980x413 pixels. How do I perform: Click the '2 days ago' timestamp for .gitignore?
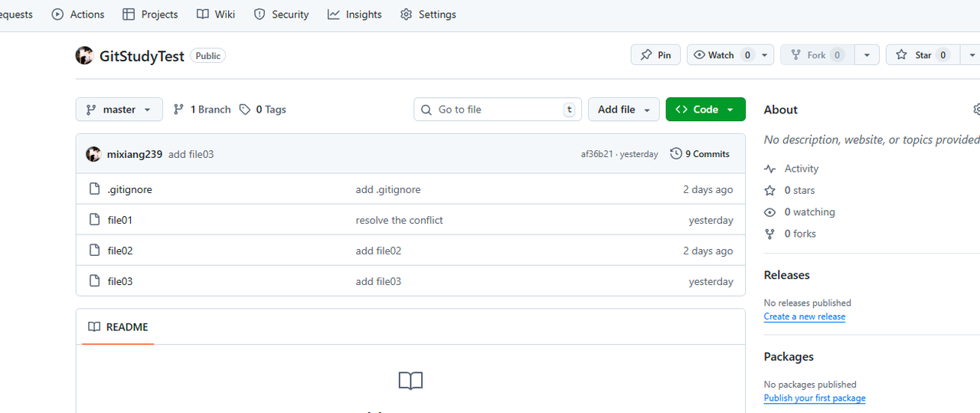click(708, 189)
